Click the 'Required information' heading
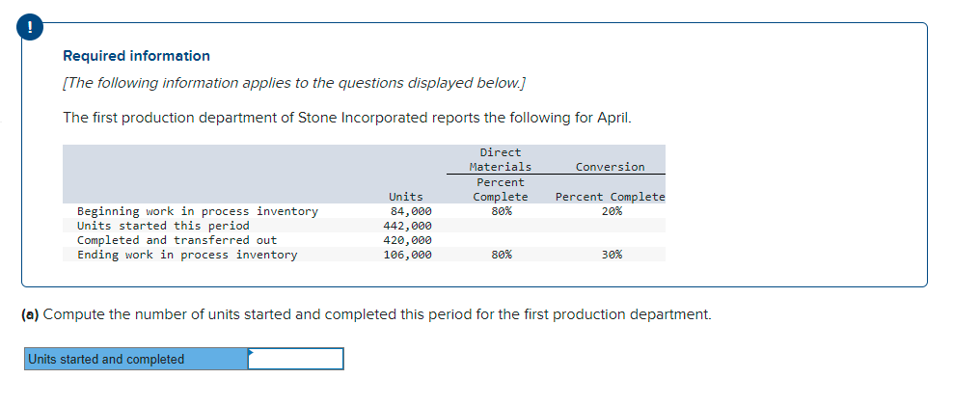The image size is (980, 406). [136, 56]
